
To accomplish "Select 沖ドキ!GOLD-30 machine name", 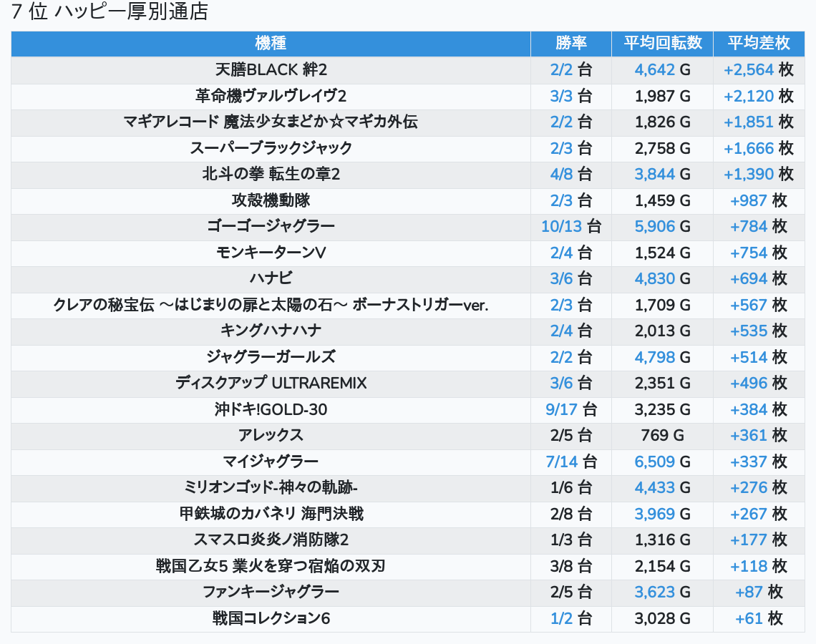I will point(271,409).
